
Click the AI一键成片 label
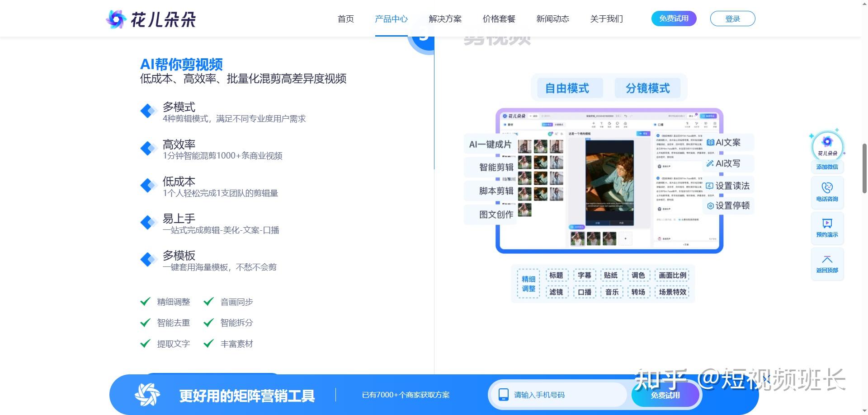point(490,145)
